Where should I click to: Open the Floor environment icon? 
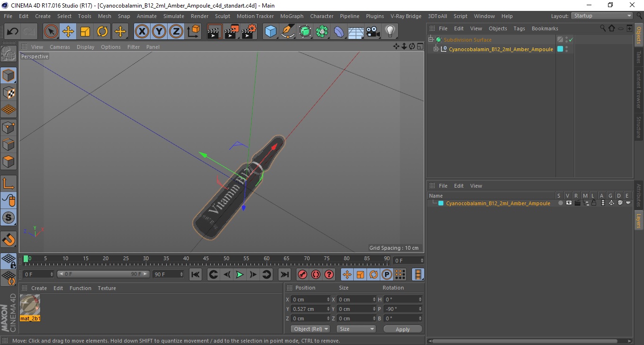pos(356,32)
